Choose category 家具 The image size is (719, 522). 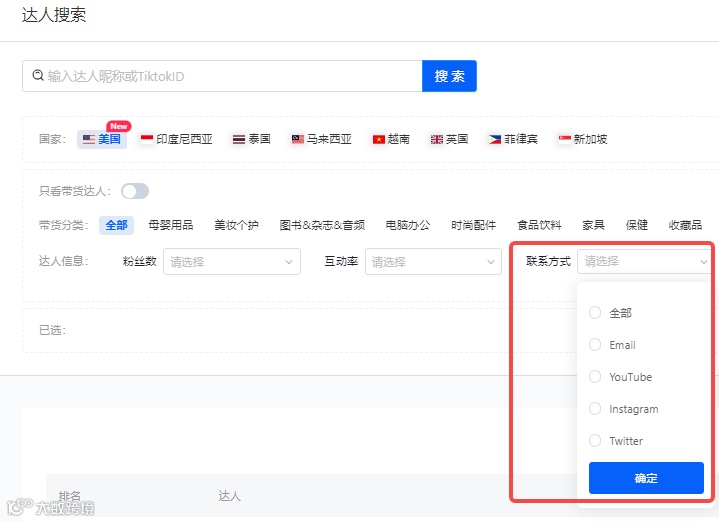tap(593, 225)
